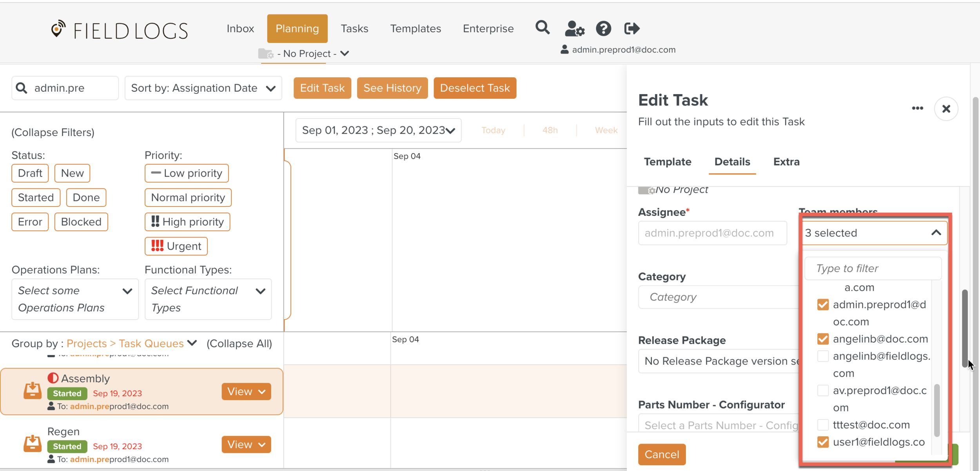Image resolution: width=980 pixels, height=471 pixels.
Task: Open the Sort by Assignation Date dropdown
Action: [203, 88]
